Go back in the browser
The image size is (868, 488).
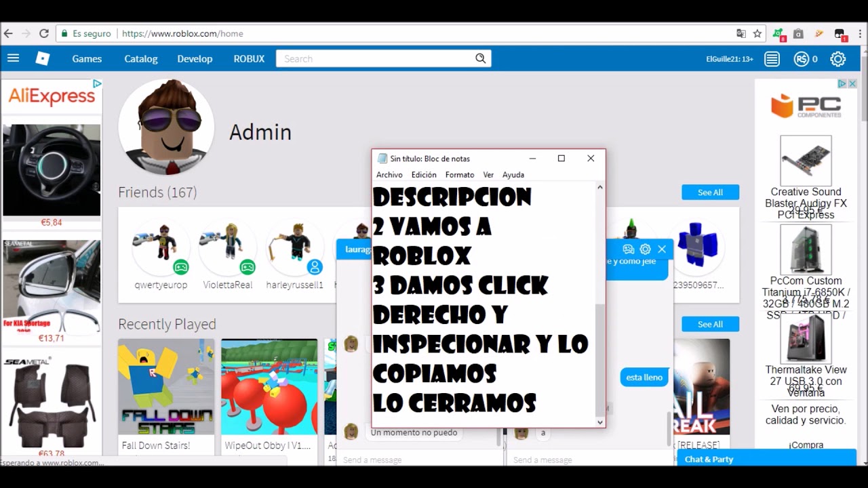tap(9, 33)
